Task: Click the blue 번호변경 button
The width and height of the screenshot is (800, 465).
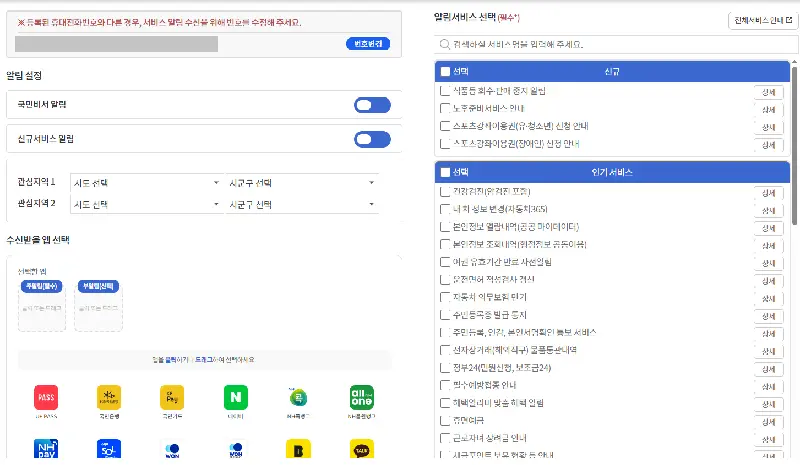Action: point(368,44)
